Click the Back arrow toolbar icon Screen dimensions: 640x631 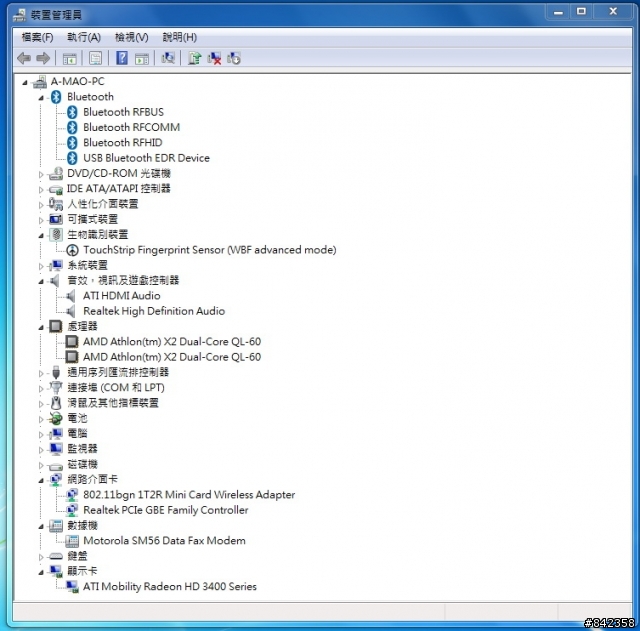point(24,58)
